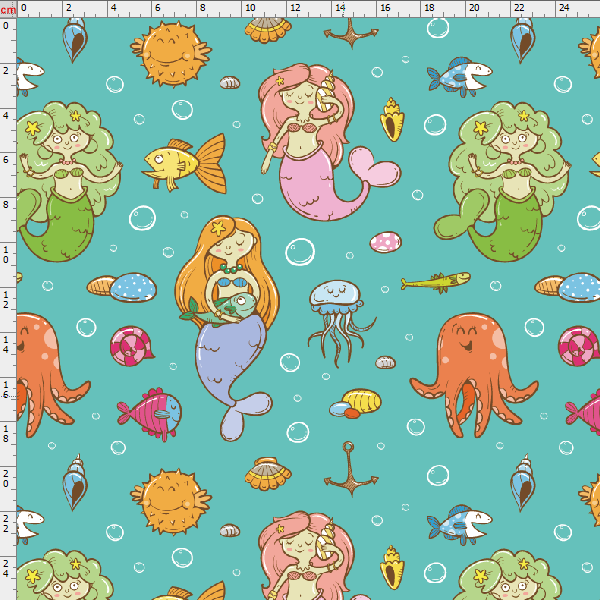Click the 20 mark on the horizontal ruler
600x600 pixels.
click(474, 8)
